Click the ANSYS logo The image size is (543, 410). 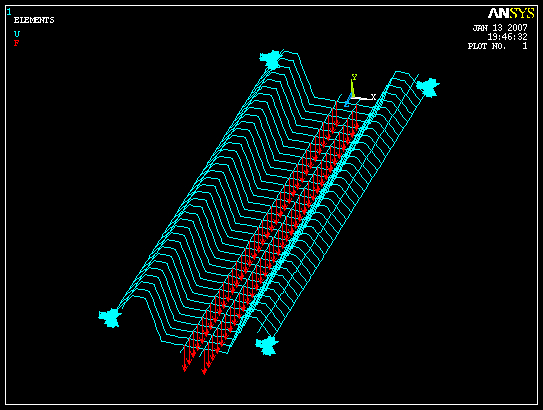511,14
